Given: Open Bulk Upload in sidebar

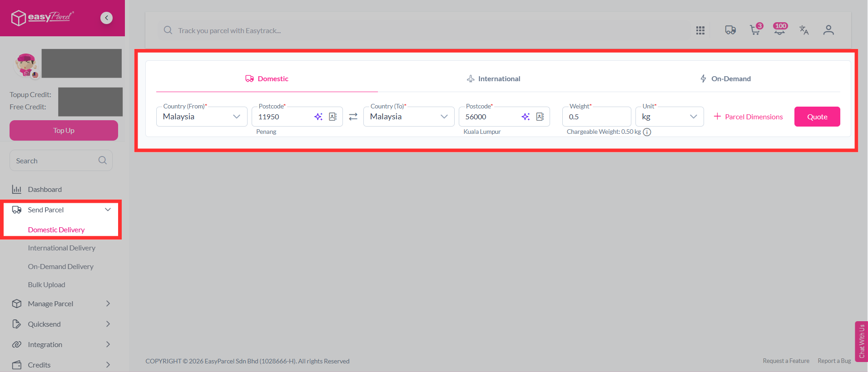Looking at the screenshot, I should (47, 284).
